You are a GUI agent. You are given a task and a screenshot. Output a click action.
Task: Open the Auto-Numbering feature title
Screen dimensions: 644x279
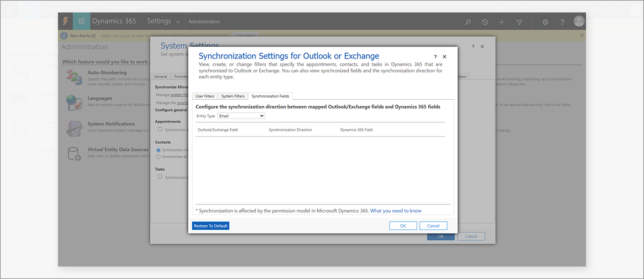click(107, 72)
